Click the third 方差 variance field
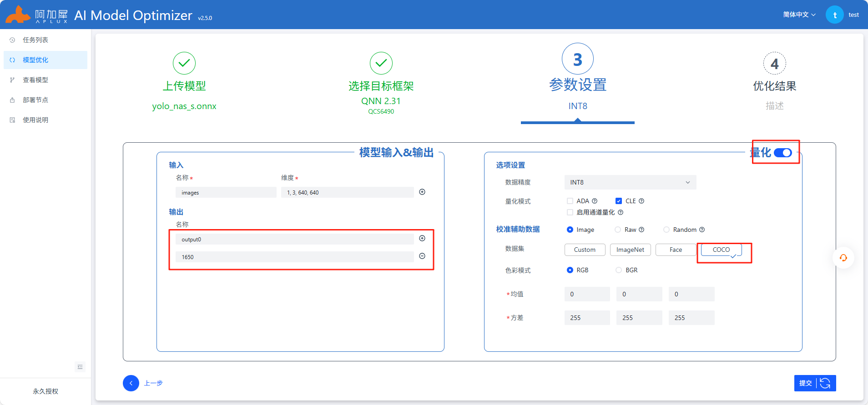This screenshot has width=868, height=405. [691, 318]
